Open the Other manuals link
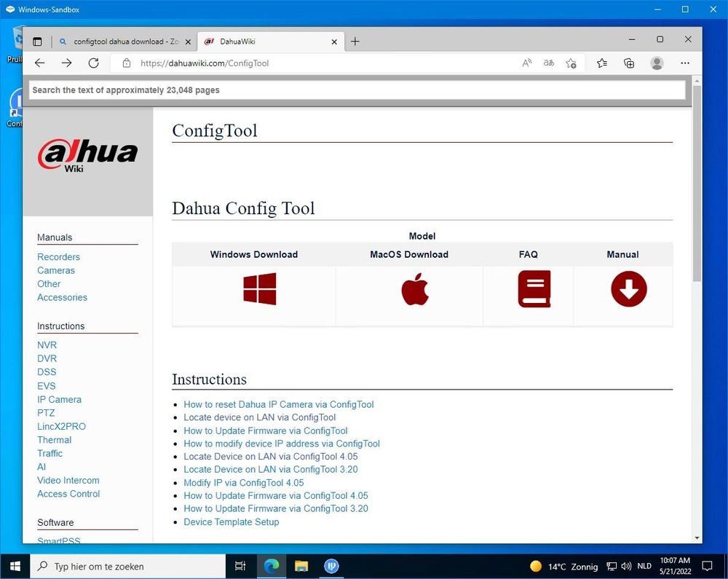Screen dimensions: 728x579 pyautogui.click(x=49, y=284)
